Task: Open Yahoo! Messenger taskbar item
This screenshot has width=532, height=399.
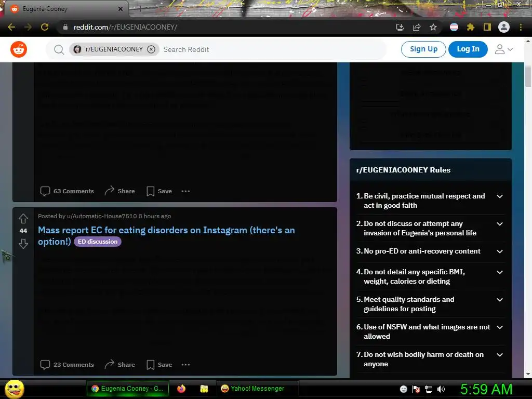Action: [257, 389]
